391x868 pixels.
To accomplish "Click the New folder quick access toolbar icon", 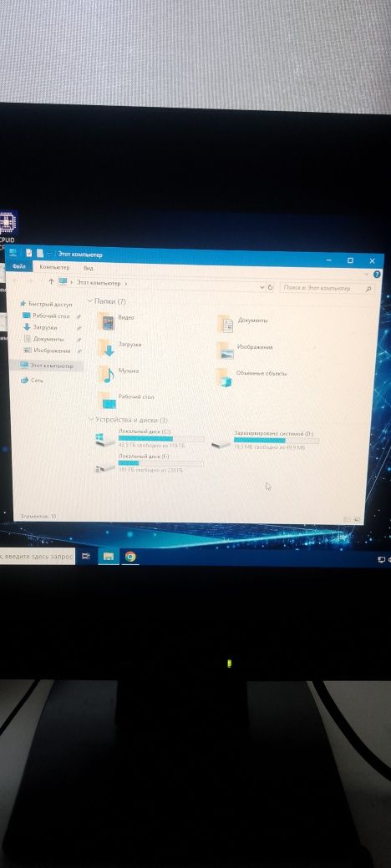I will [40, 253].
